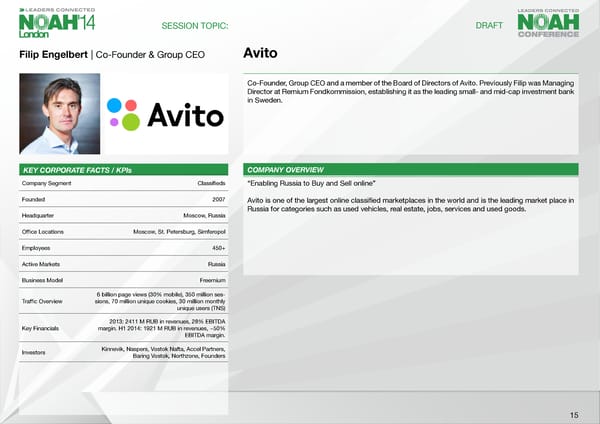The height and width of the screenshot is (424, 600).
Task: Click the KEY CORPORATE FACTS / KPIs header
Action: [75, 169]
